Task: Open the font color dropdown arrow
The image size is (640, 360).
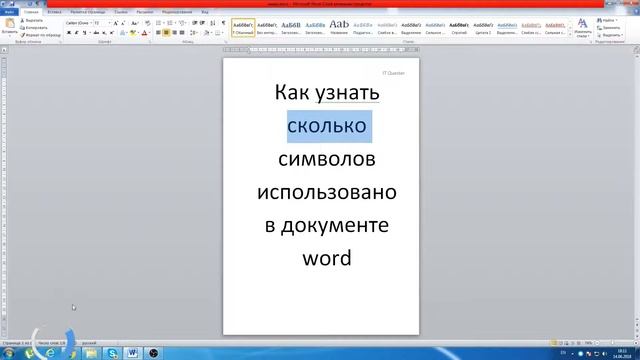Action: [x=149, y=33]
